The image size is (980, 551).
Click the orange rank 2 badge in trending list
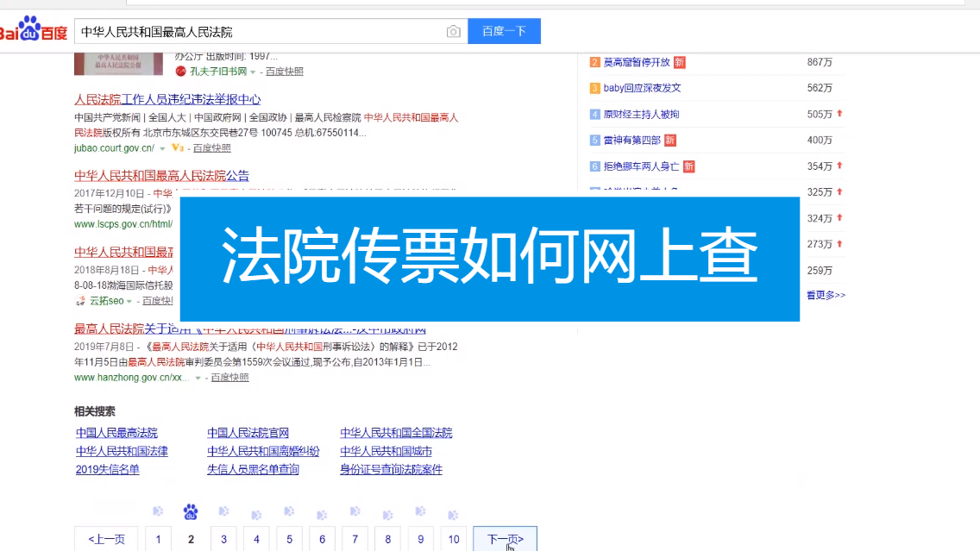pos(595,62)
